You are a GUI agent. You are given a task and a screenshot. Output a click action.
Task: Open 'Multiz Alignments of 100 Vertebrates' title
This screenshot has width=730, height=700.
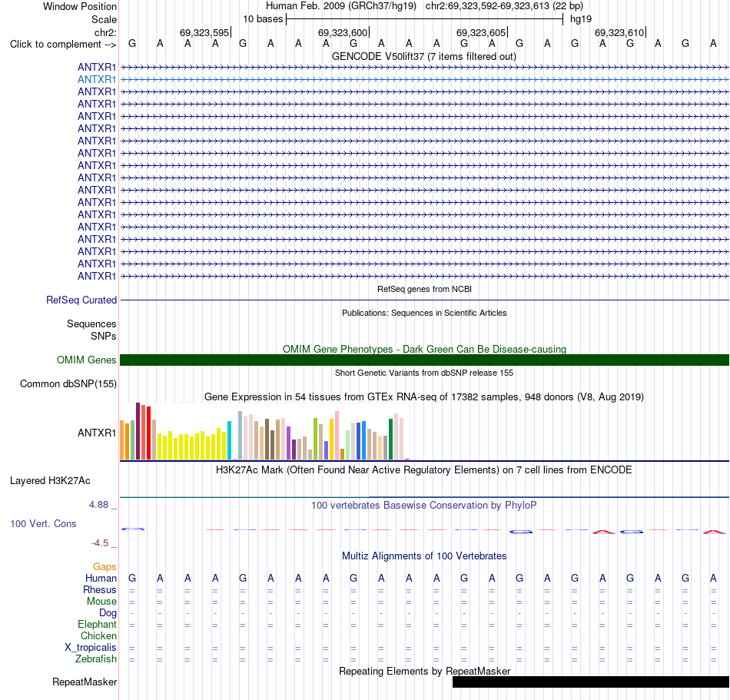(424, 556)
